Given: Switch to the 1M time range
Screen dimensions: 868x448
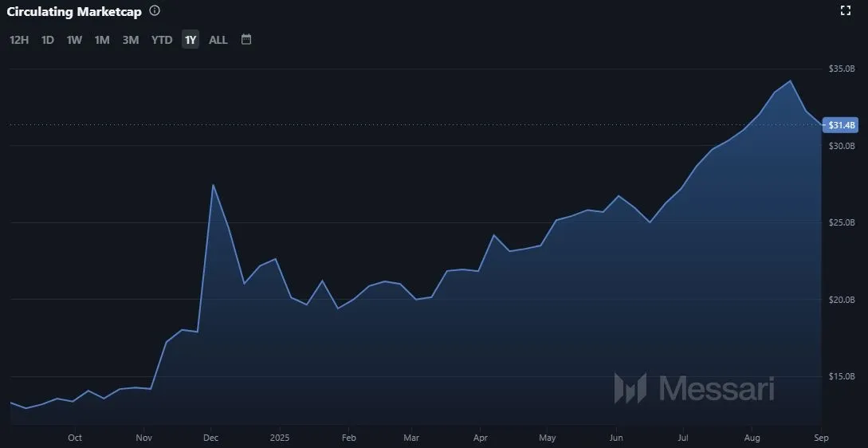Looking at the screenshot, I should (x=102, y=40).
